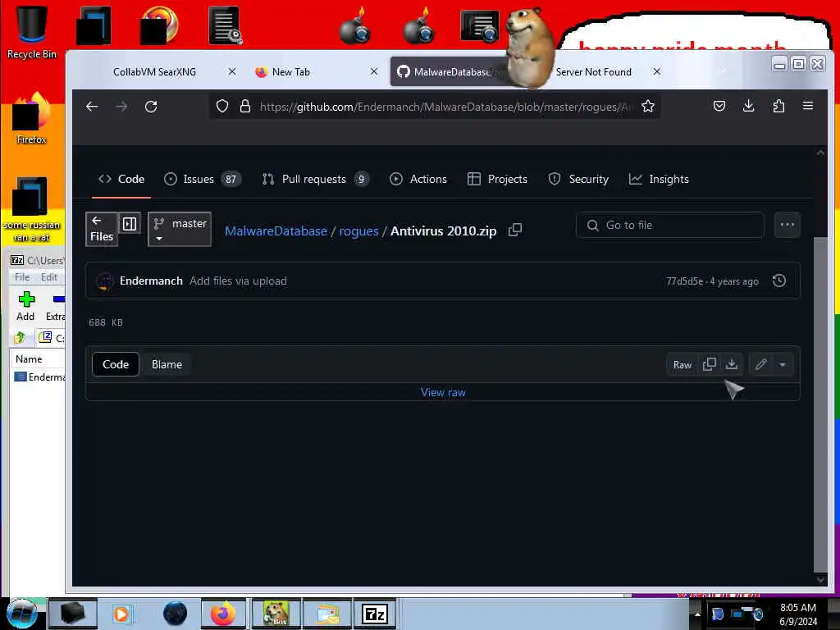
Task: Click the Windows Start orb
Action: (21, 614)
